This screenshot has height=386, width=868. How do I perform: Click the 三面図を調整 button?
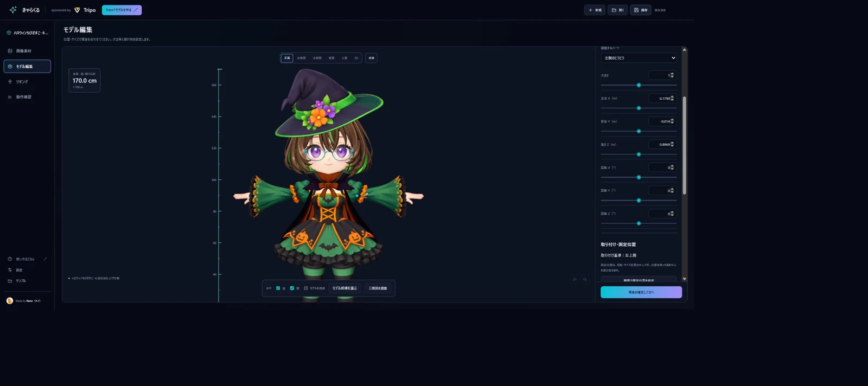(378, 288)
